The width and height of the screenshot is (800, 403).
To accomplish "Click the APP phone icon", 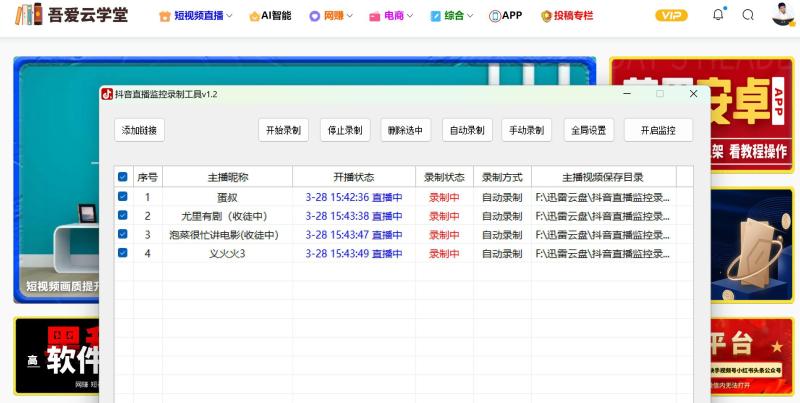I will click(x=494, y=16).
